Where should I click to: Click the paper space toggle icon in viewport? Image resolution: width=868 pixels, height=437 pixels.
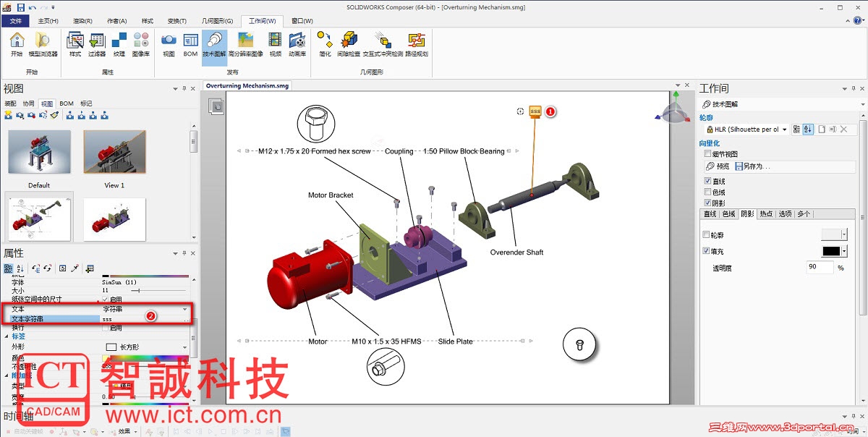216,106
